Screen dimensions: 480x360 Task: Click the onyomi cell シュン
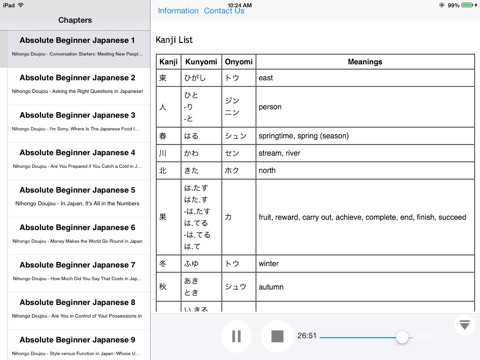coord(239,136)
